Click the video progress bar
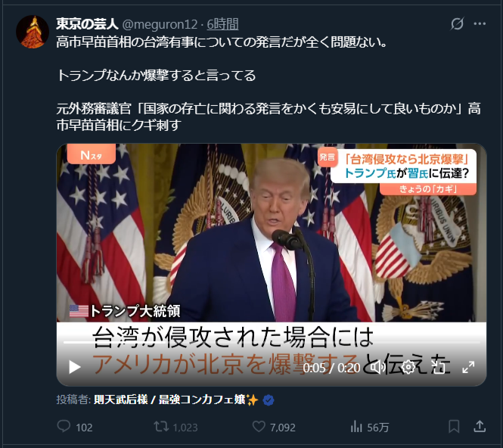The image size is (503, 448). (x=272, y=342)
